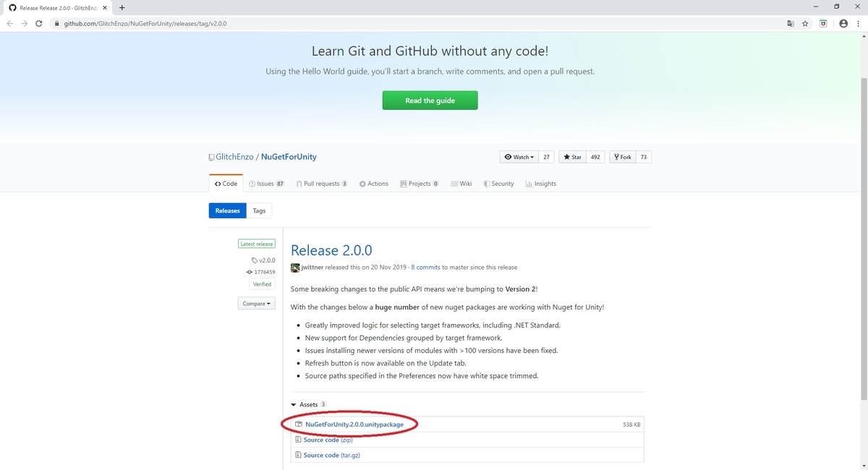Image resolution: width=868 pixels, height=470 pixels.
Task: Click the stargazers count 492
Action: point(595,157)
